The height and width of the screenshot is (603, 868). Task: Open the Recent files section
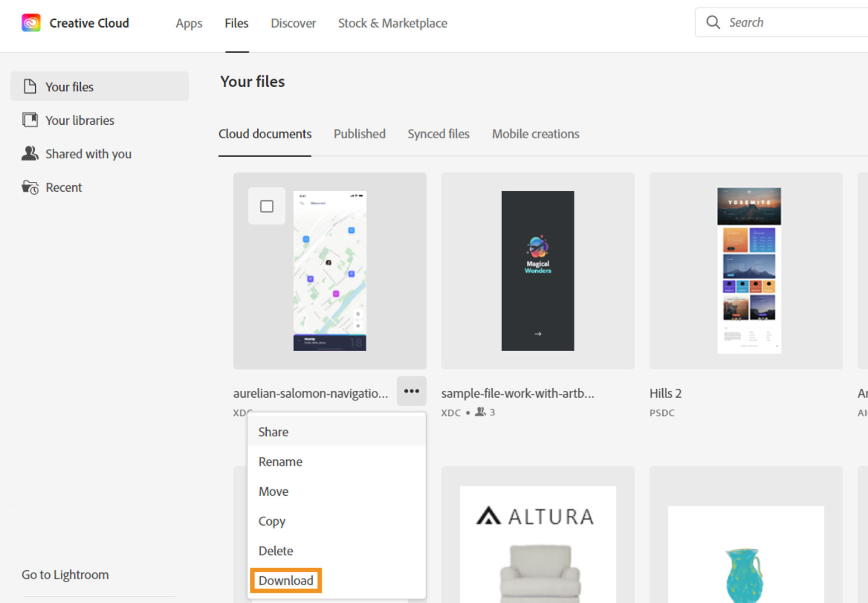point(63,187)
